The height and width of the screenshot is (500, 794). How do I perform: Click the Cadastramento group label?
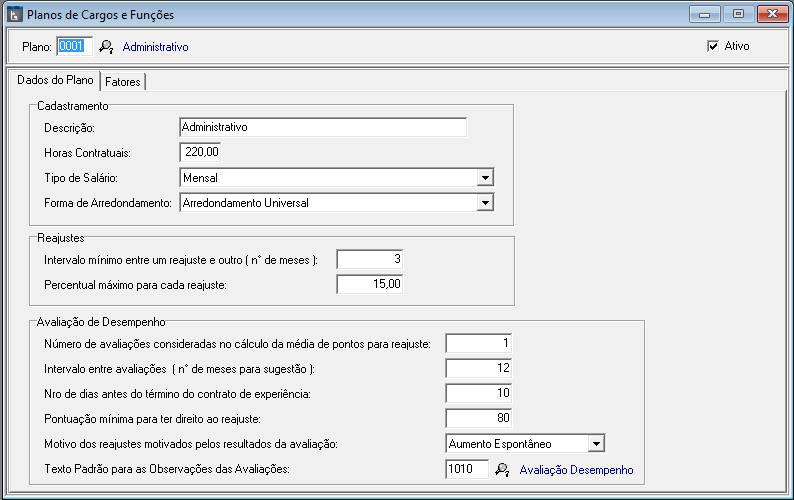tap(73, 106)
